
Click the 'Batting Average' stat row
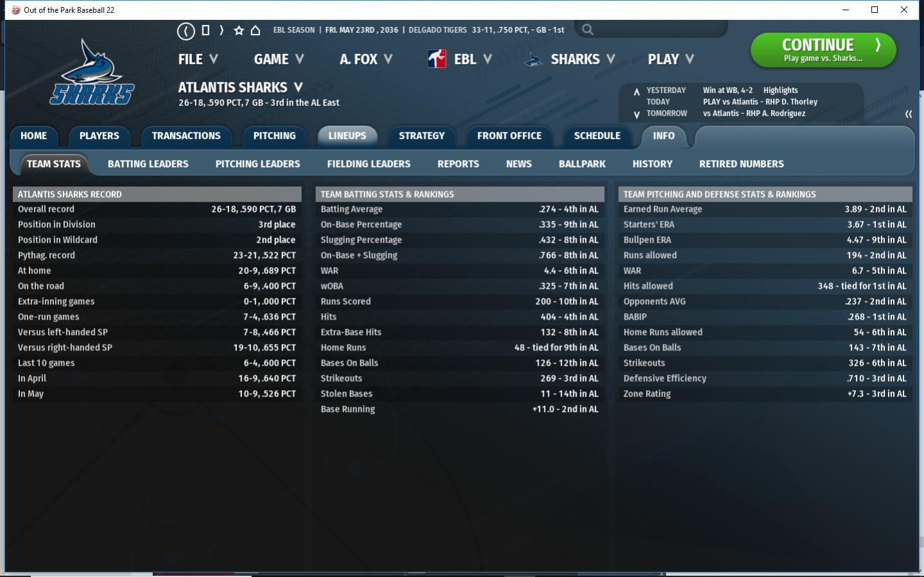(460, 209)
